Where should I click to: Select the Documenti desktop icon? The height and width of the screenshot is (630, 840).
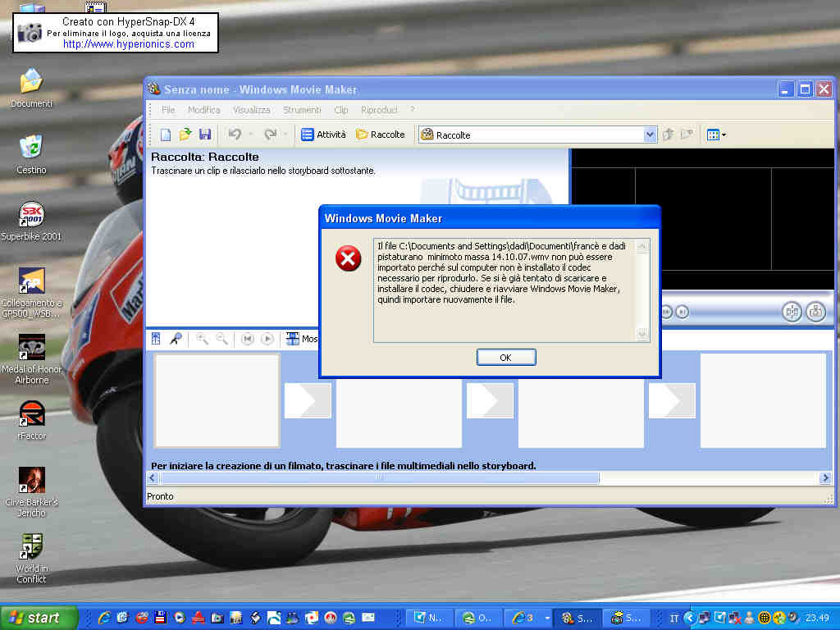[x=32, y=89]
